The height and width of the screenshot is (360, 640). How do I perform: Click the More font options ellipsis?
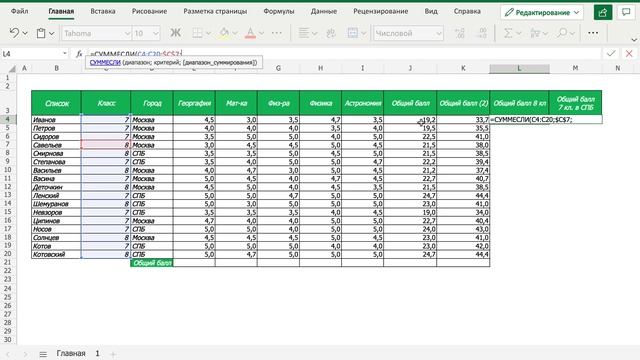tap(277, 33)
